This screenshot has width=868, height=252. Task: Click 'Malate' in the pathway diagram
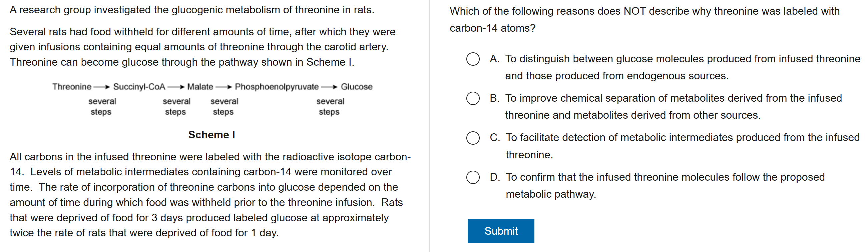point(200,87)
